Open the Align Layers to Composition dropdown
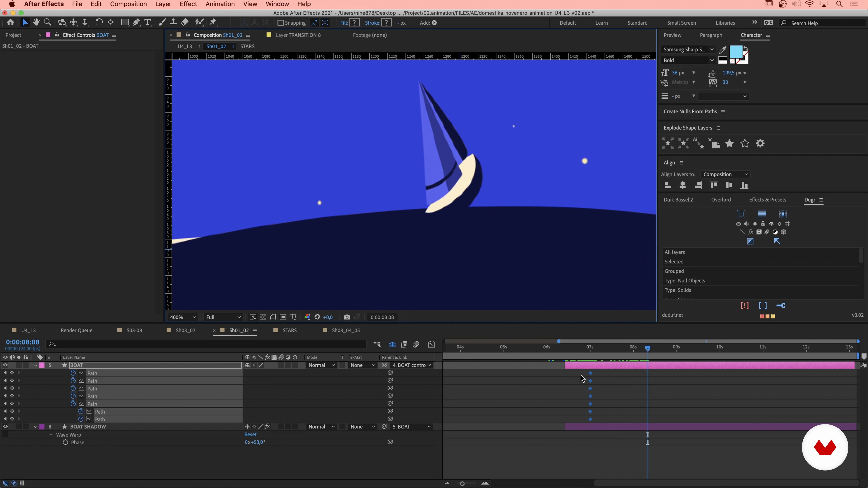Screen dimensions: 868x488 [x=725, y=174]
